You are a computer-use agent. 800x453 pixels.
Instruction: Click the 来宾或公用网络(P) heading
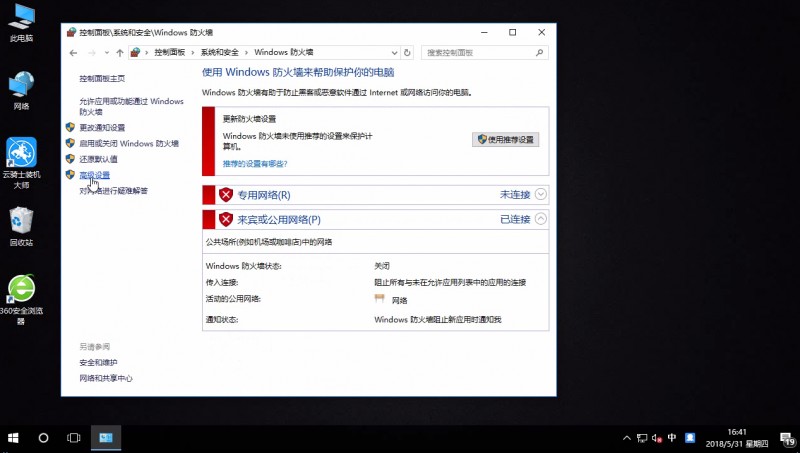(279, 220)
